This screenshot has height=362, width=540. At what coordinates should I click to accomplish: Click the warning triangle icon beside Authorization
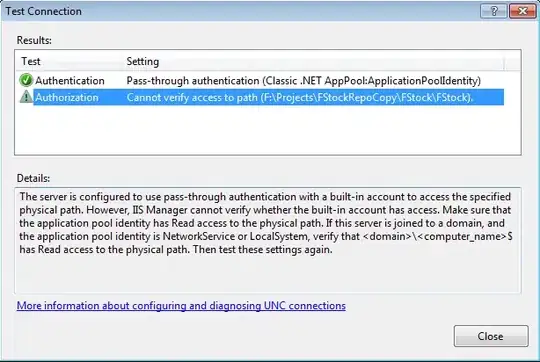(26, 97)
